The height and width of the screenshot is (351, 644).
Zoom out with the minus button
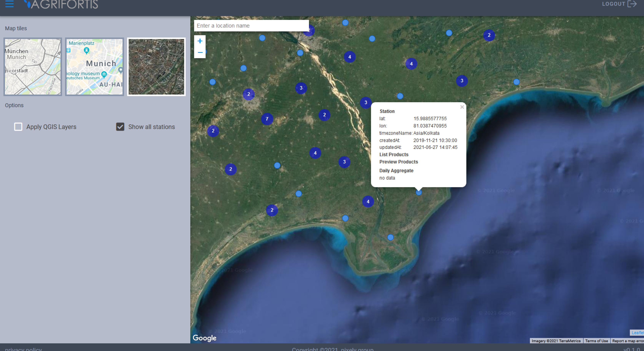(x=200, y=53)
